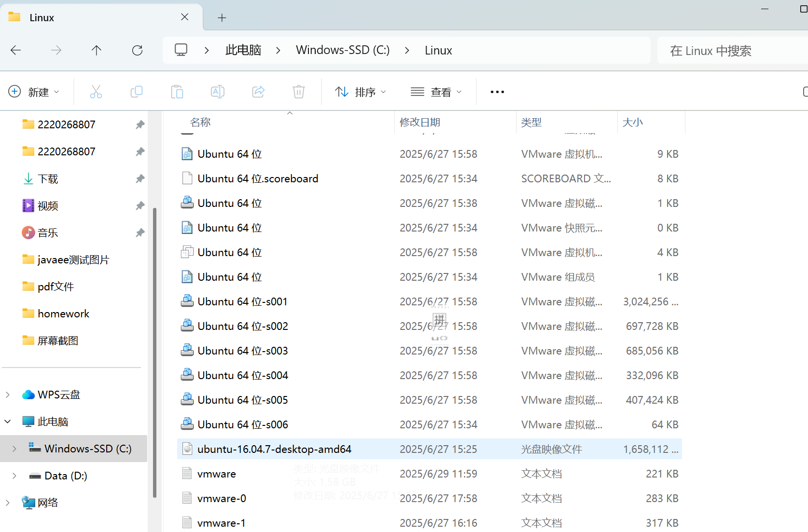Click the Rename icon
The width and height of the screenshot is (808, 532).
pos(217,92)
